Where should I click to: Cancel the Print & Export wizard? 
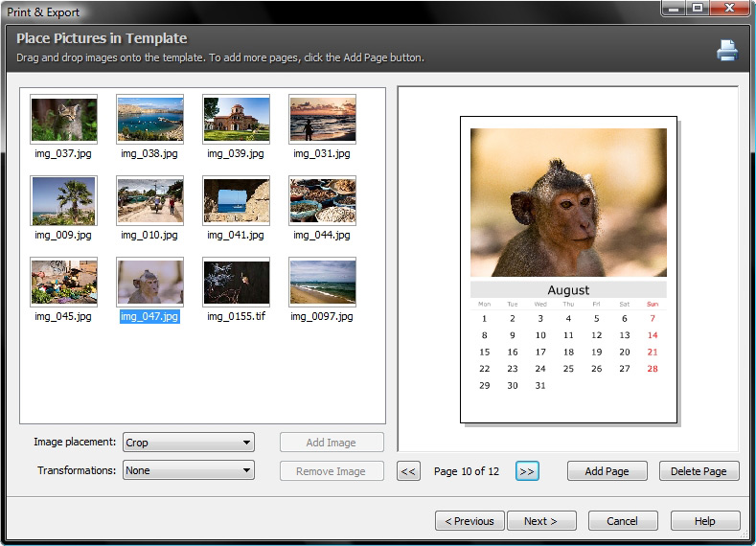pyautogui.click(x=623, y=521)
